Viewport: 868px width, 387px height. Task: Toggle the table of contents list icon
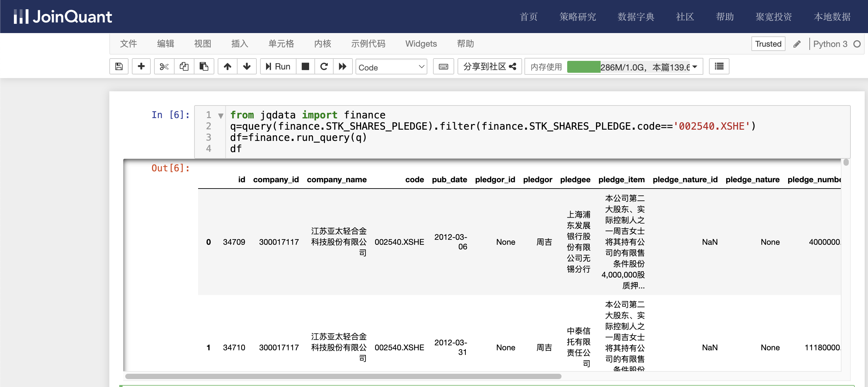(x=719, y=66)
